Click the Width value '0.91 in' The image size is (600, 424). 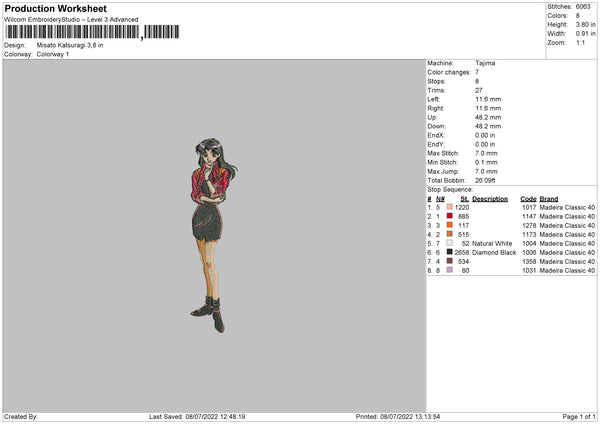coord(586,34)
